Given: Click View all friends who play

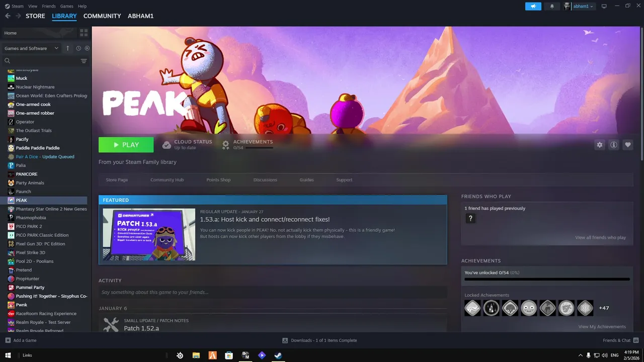Looking at the screenshot, I should coord(601,237).
